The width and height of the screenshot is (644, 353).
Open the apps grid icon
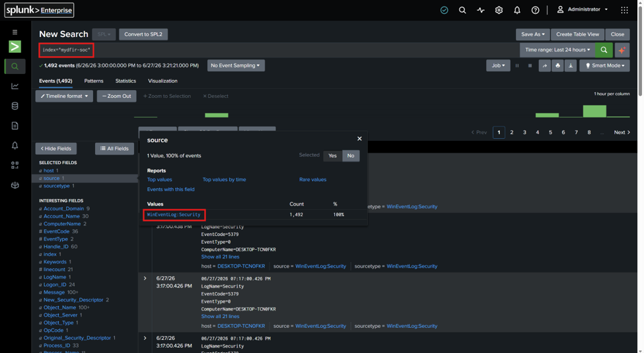pyautogui.click(x=624, y=11)
